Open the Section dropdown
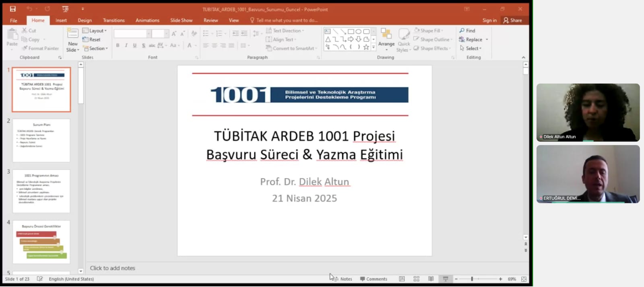The image size is (644, 287). pyautogui.click(x=95, y=48)
